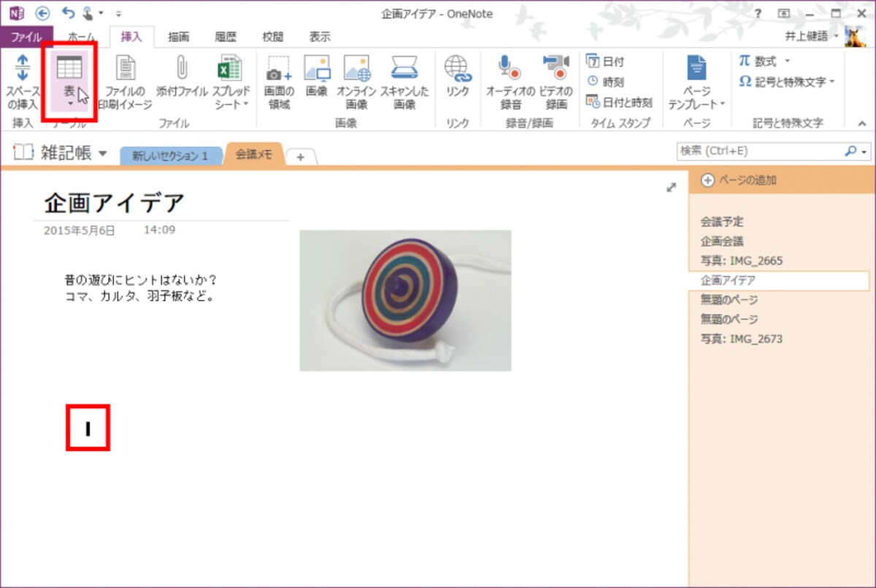Click the Help question mark icon
The width and height of the screenshot is (876, 588).
(758, 14)
